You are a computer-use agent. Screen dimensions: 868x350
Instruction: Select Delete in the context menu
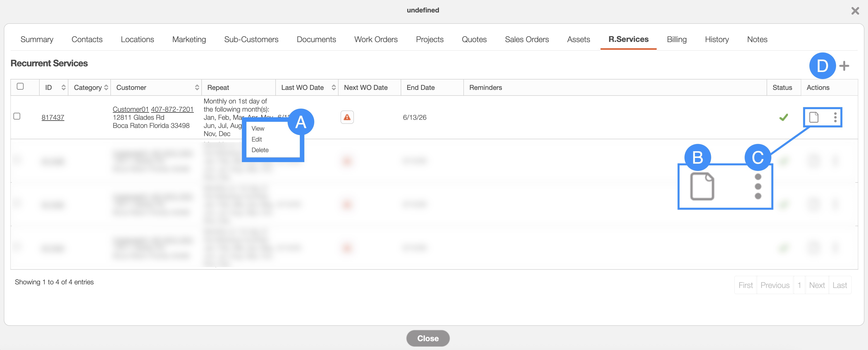tap(260, 150)
